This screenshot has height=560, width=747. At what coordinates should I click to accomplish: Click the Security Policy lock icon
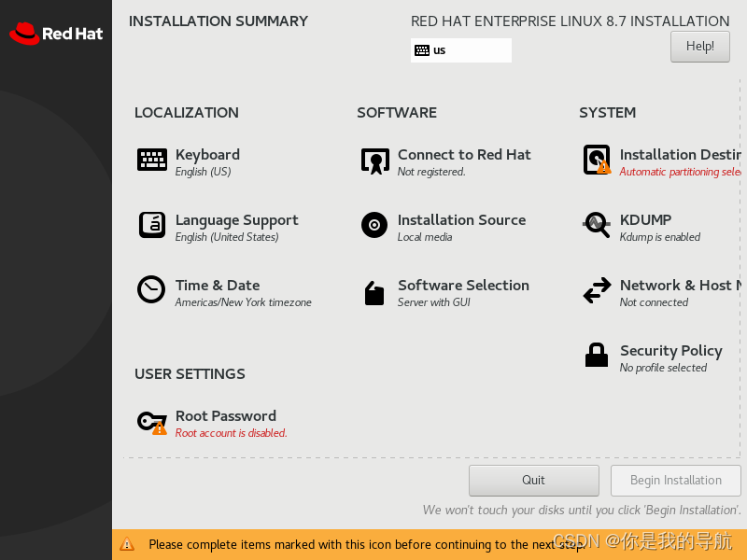coord(597,355)
